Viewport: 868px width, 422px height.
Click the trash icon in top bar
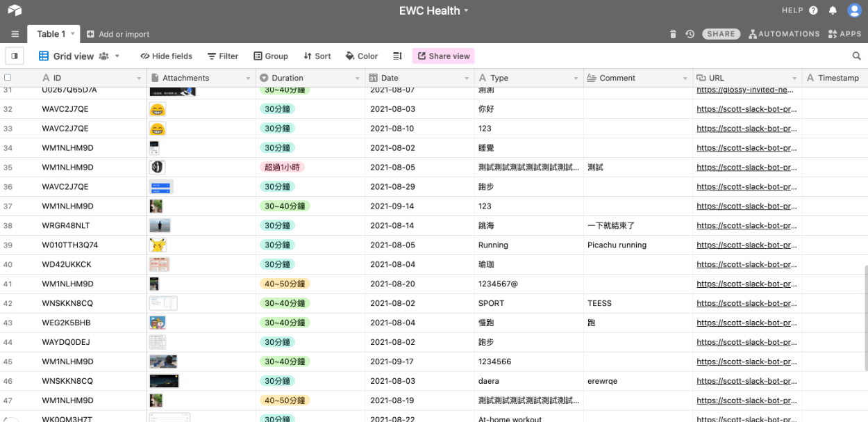click(x=672, y=34)
